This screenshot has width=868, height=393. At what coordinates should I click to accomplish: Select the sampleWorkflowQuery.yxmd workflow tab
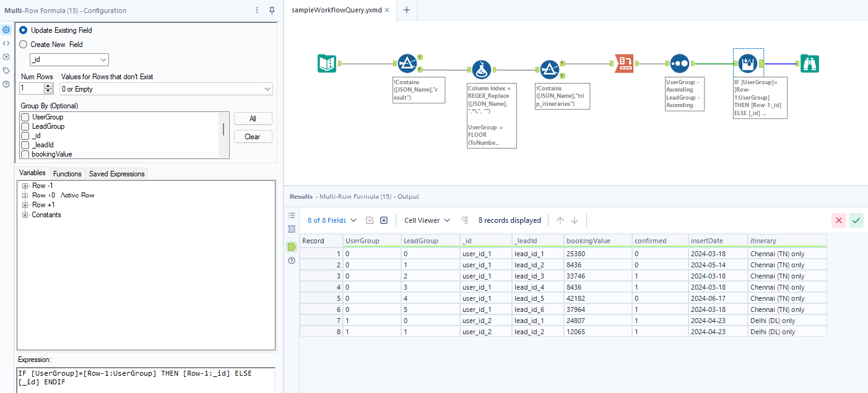click(x=337, y=10)
